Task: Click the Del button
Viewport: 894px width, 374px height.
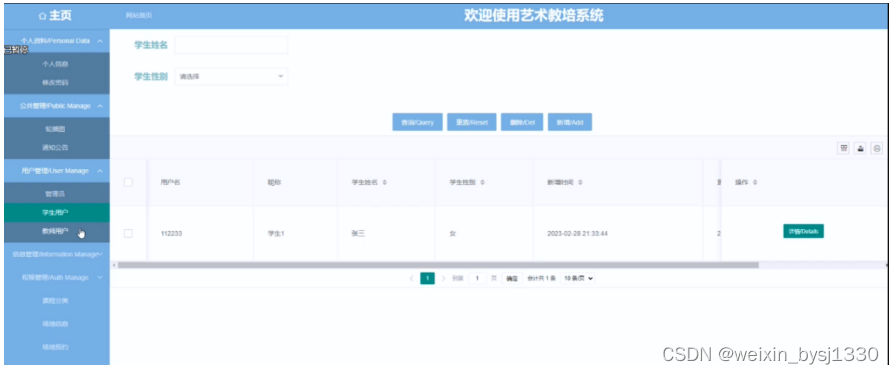Action: (522, 122)
